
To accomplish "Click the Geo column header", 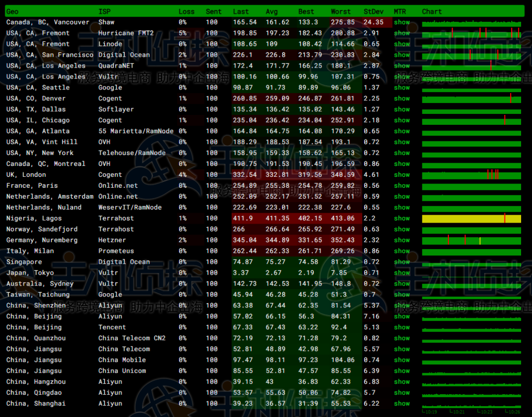I will (x=12, y=11).
